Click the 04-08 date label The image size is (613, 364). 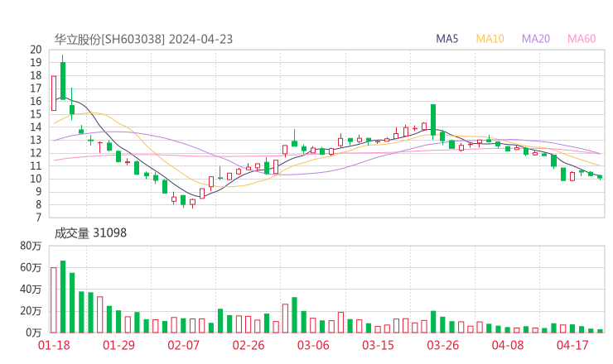coord(508,345)
